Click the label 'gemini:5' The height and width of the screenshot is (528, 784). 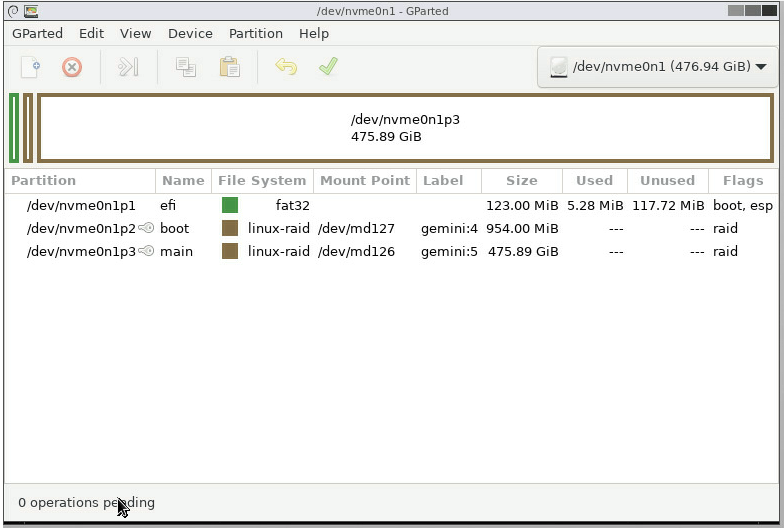coord(449,251)
